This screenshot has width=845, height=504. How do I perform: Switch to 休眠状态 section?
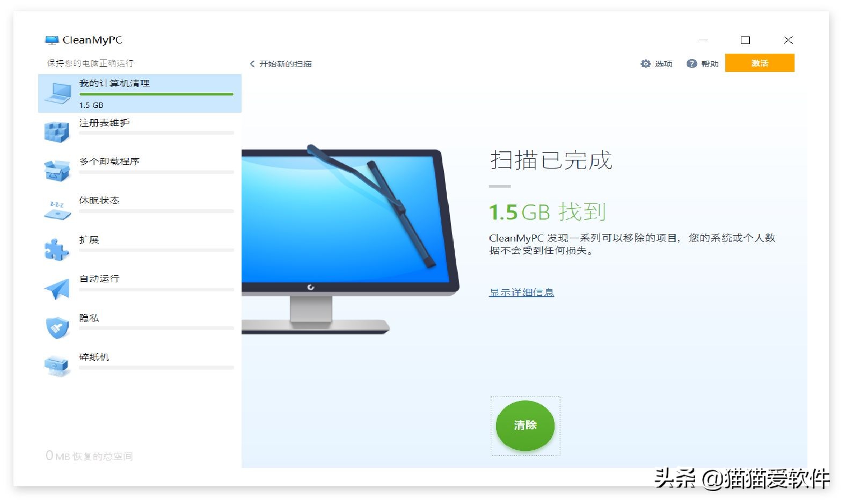140,210
